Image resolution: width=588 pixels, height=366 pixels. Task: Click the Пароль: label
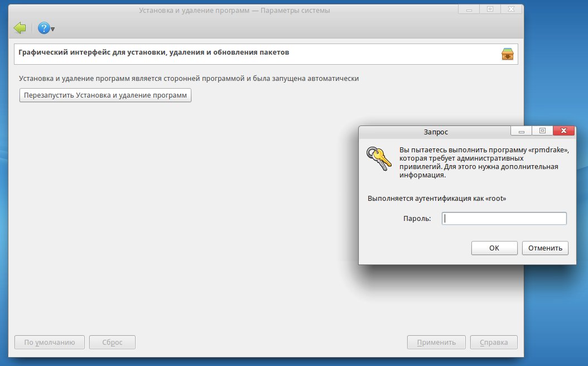417,219
